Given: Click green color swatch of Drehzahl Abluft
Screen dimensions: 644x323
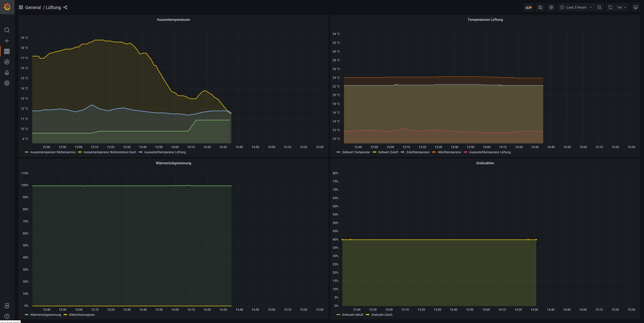Looking at the screenshot, I should tap(338, 315).
